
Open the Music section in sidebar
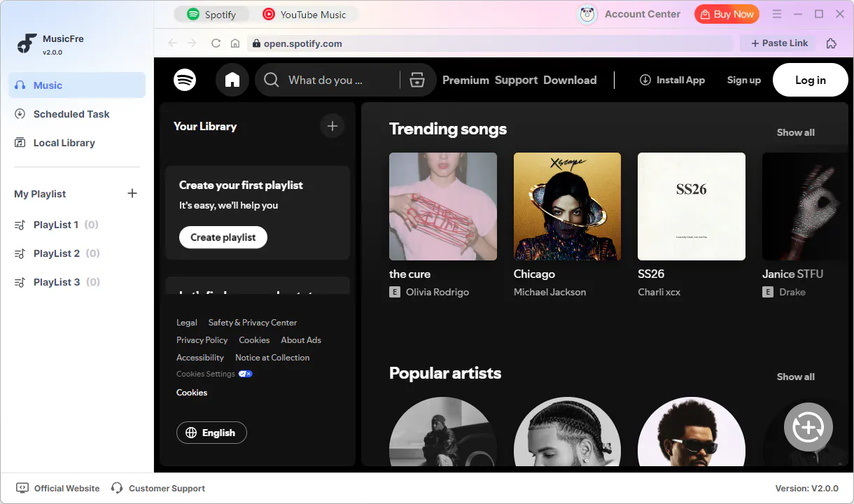click(77, 85)
